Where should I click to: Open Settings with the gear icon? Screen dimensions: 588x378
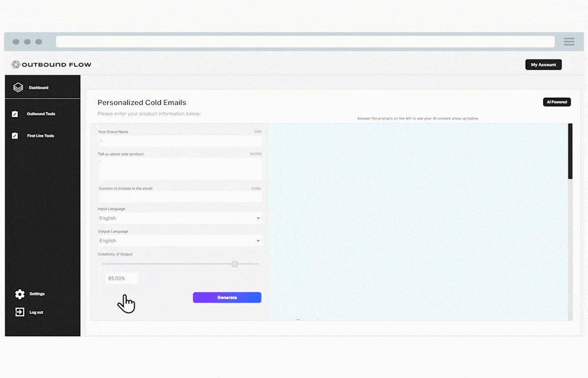pyautogui.click(x=19, y=294)
